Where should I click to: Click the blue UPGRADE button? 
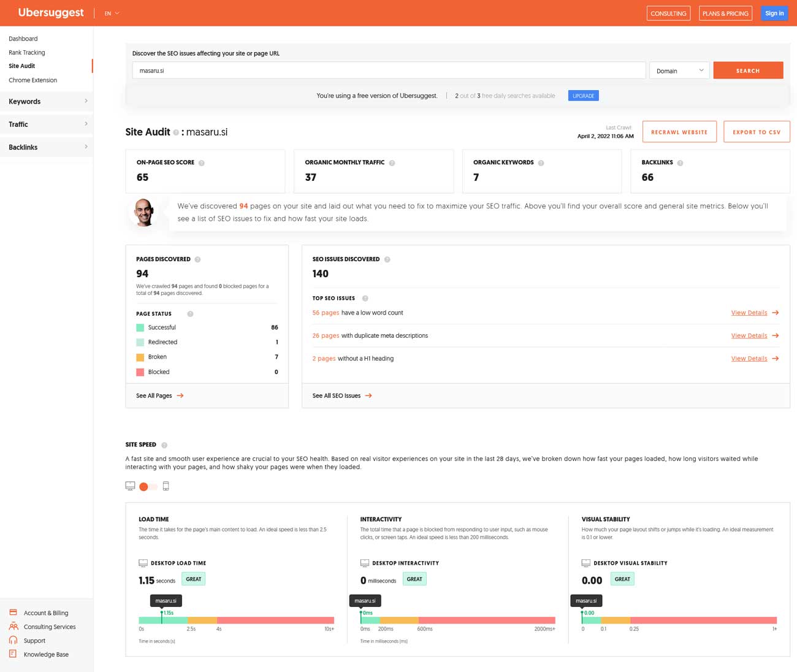pyautogui.click(x=583, y=96)
